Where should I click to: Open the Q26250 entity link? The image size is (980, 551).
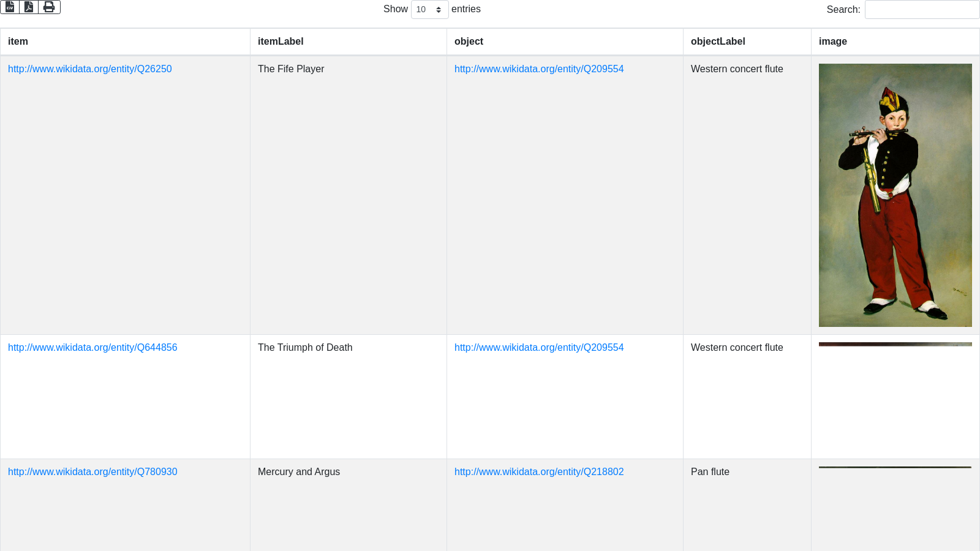click(90, 69)
